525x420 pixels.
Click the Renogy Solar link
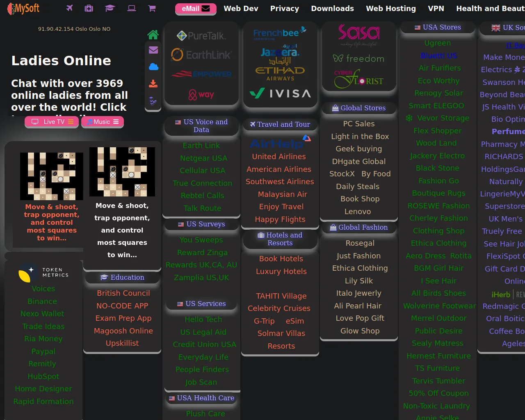click(x=439, y=93)
